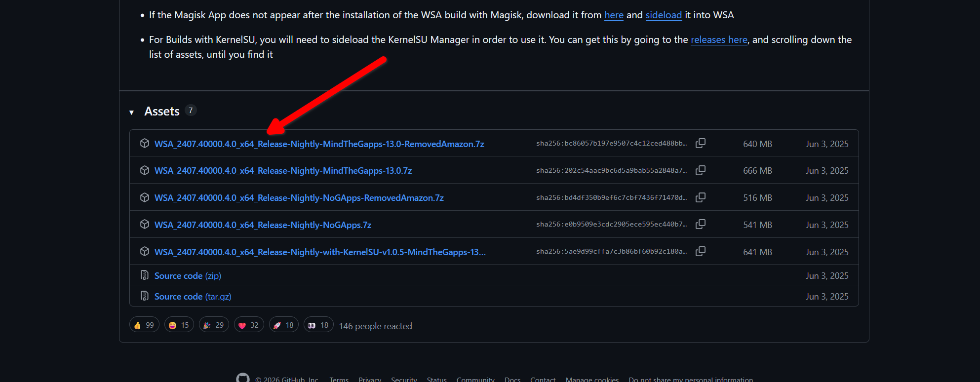Copy the sha256 starting bd4df350
The height and width of the screenshot is (382, 980).
click(701, 197)
